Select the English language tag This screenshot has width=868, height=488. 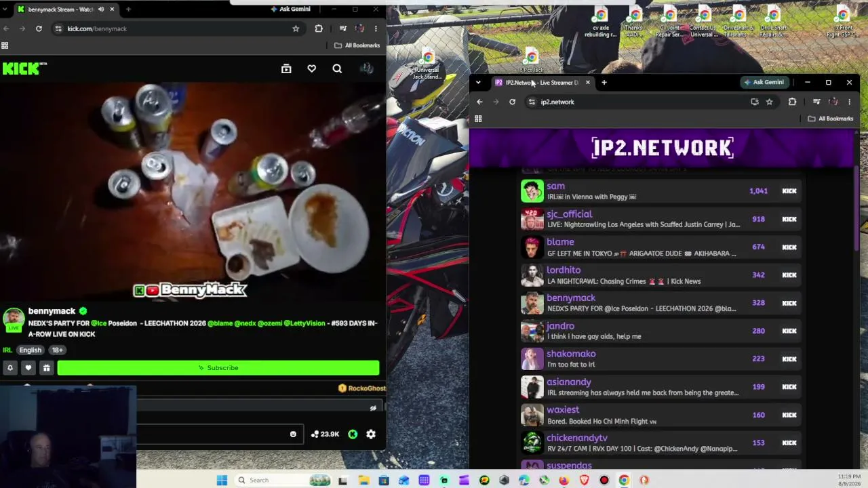(x=30, y=350)
